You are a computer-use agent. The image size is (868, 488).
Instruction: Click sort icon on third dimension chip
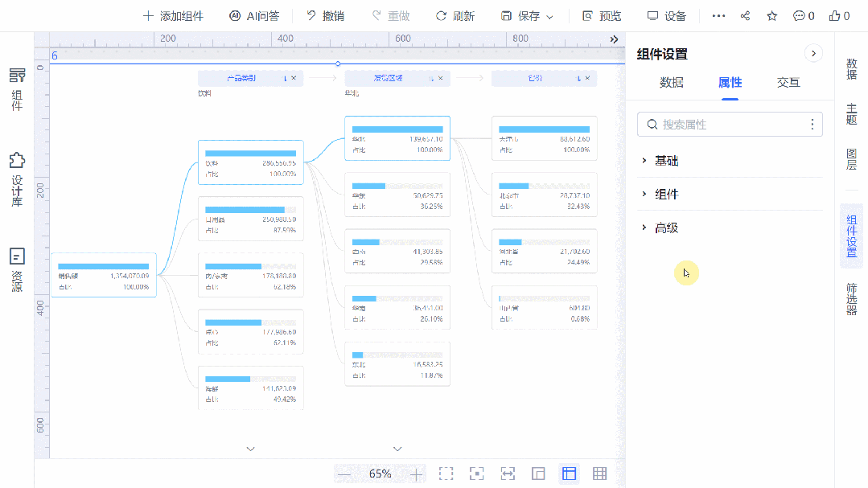578,79
